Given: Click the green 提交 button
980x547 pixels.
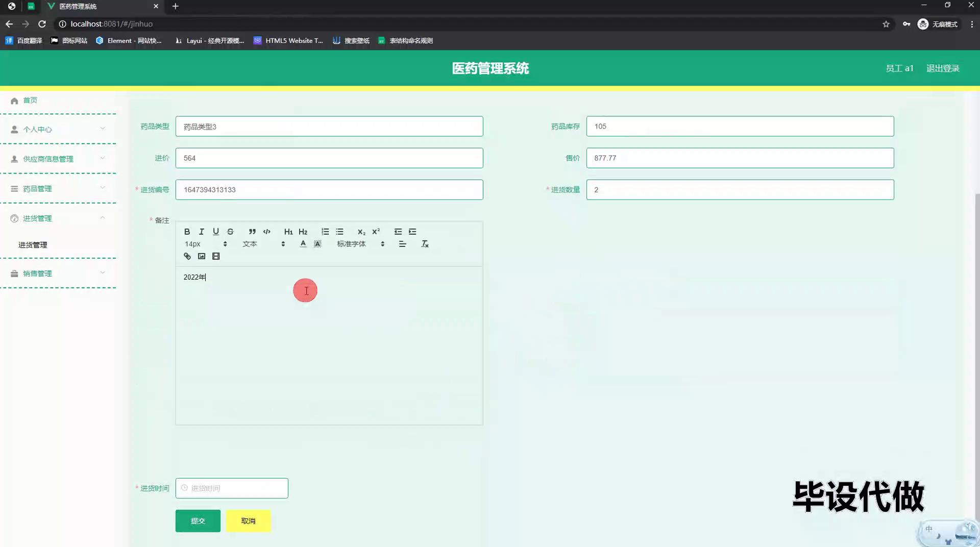Looking at the screenshot, I should click(198, 521).
